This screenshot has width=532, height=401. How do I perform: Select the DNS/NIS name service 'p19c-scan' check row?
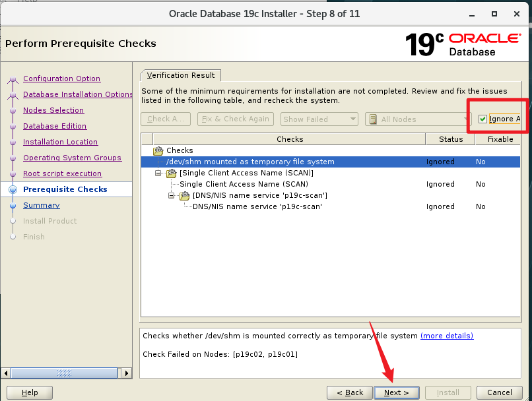[331, 207]
